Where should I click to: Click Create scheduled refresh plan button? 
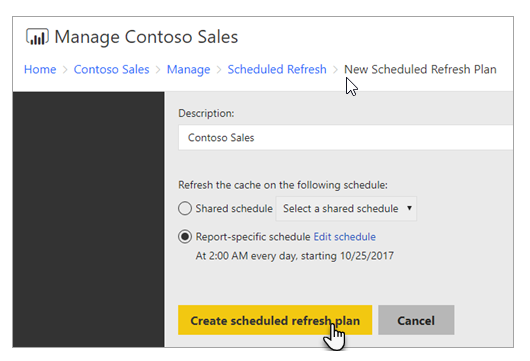click(x=275, y=320)
